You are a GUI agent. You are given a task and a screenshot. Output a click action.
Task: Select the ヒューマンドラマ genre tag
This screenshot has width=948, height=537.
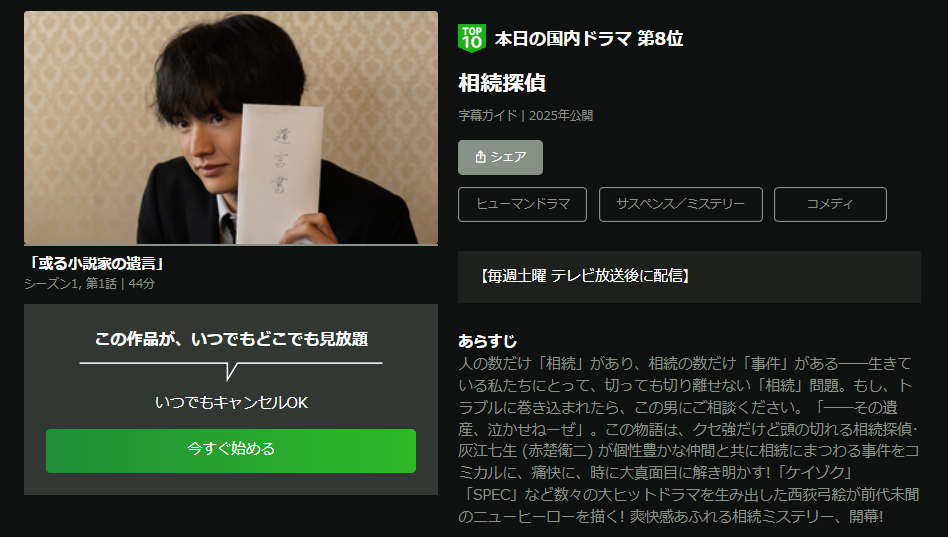point(522,204)
